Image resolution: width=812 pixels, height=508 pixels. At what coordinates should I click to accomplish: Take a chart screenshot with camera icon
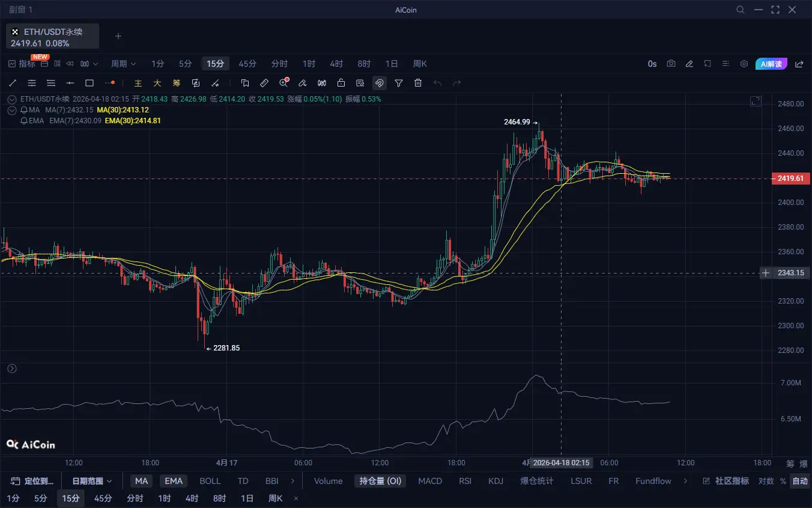point(671,64)
